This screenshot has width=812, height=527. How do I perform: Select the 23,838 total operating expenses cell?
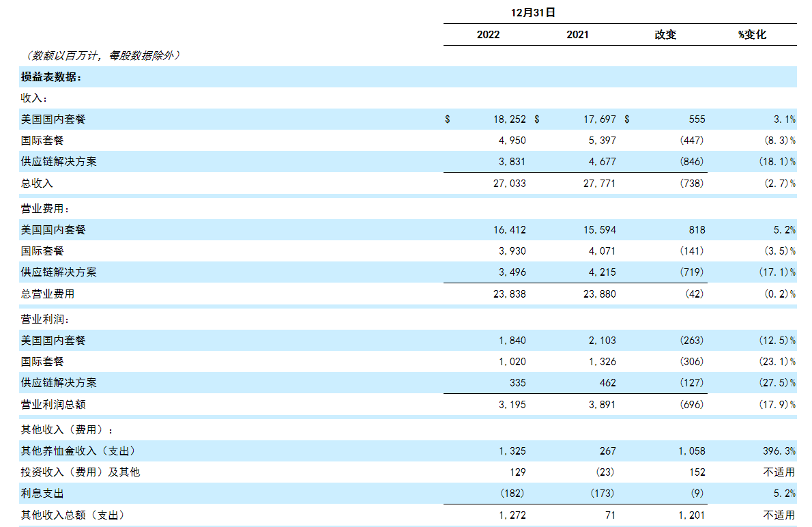[509, 294]
